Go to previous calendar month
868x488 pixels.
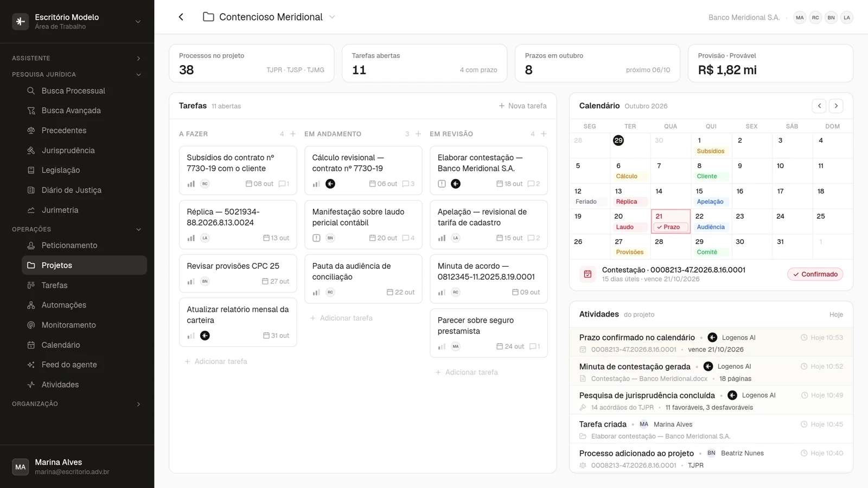tap(819, 106)
